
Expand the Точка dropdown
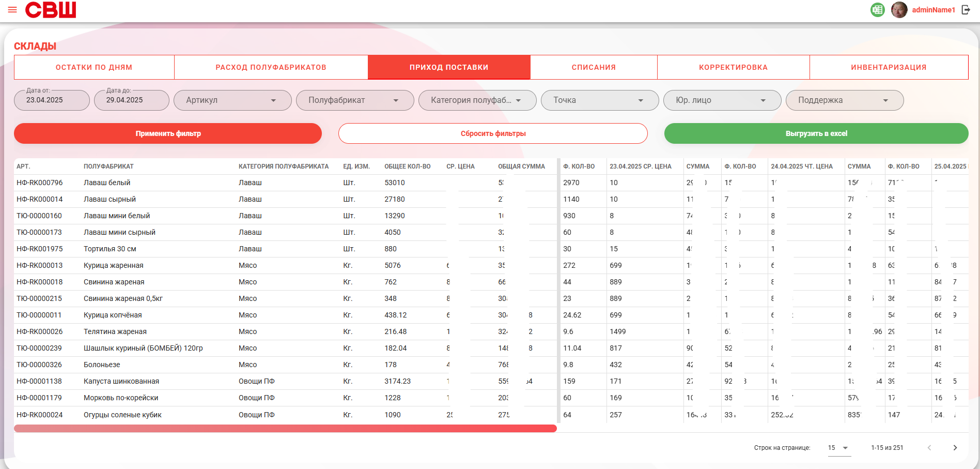600,100
